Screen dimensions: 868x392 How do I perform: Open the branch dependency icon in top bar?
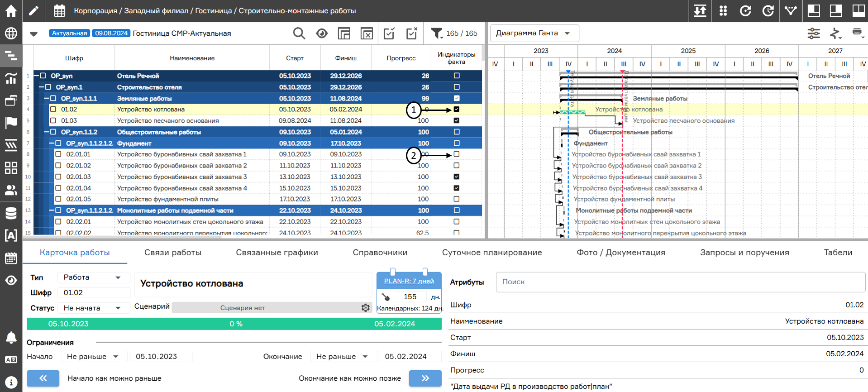(x=791, y=11)
